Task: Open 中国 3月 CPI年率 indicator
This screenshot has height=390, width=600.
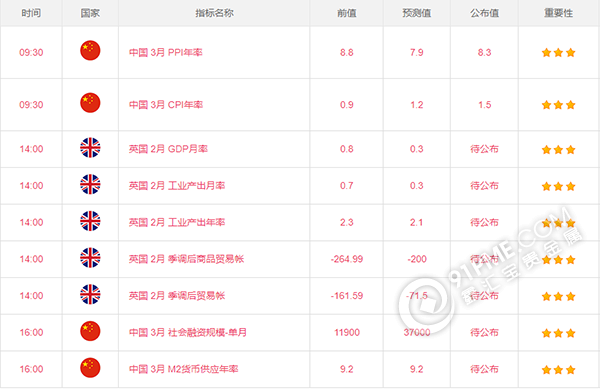Action: 166,104
